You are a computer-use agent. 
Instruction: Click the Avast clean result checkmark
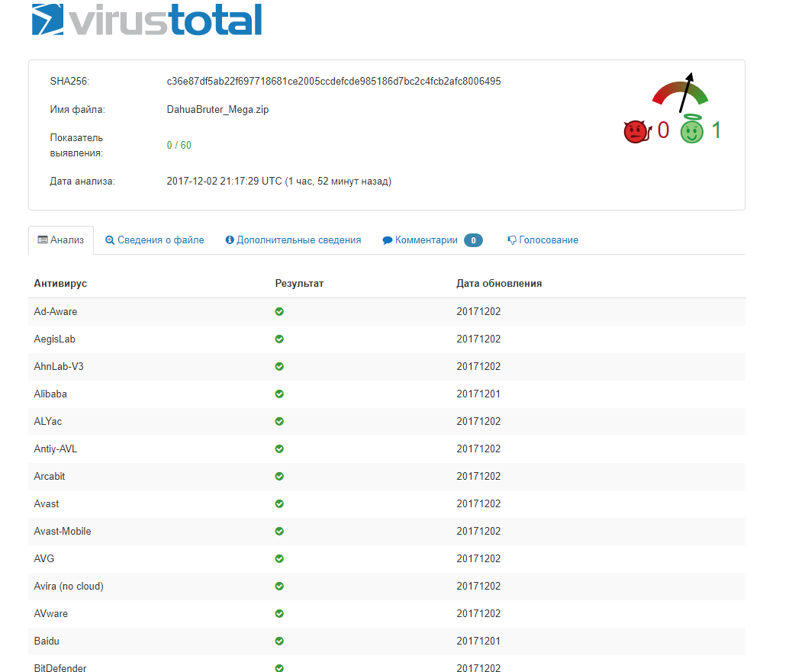pyautogui.click(x=279, y=503)
